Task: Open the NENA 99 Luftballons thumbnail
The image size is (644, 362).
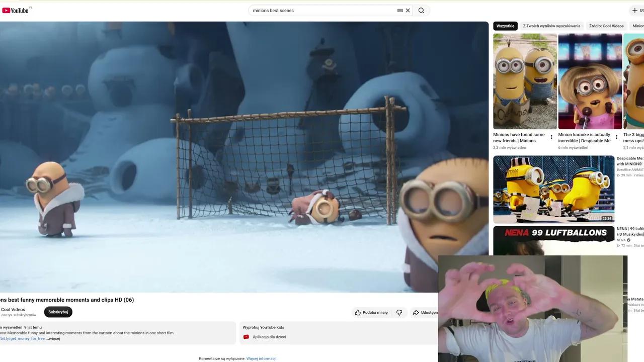Action: [x=553, y=241]
